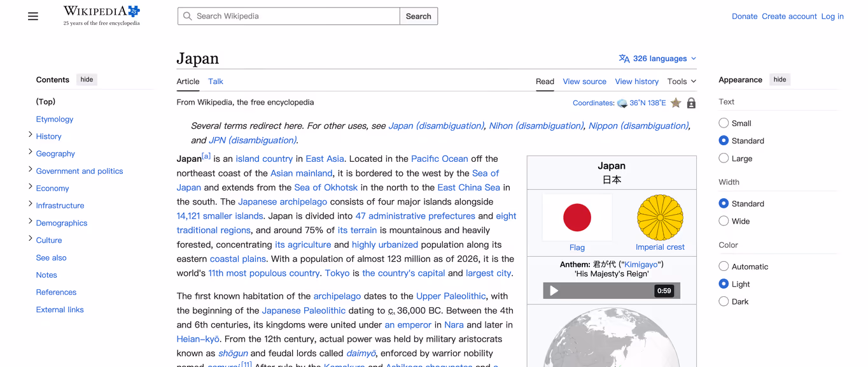Click the page protection padlock icon
868x367 pixels.
tap(691, 103)
